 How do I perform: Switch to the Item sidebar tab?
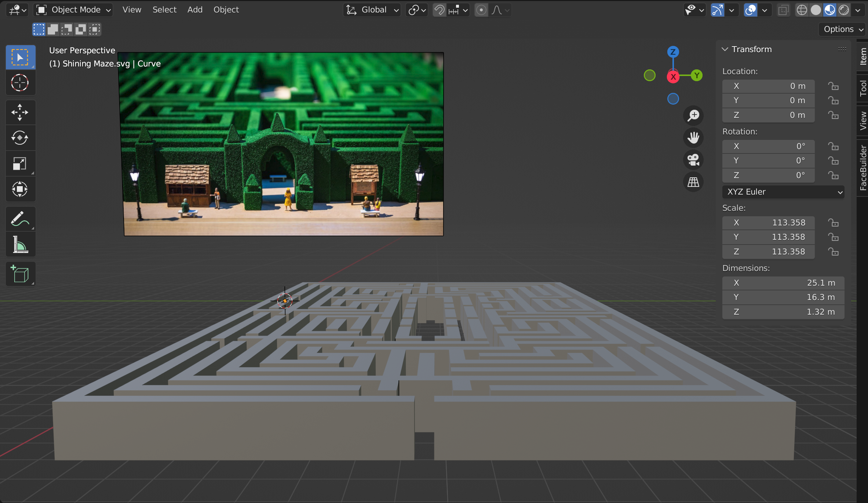click(x=863, y=56)
